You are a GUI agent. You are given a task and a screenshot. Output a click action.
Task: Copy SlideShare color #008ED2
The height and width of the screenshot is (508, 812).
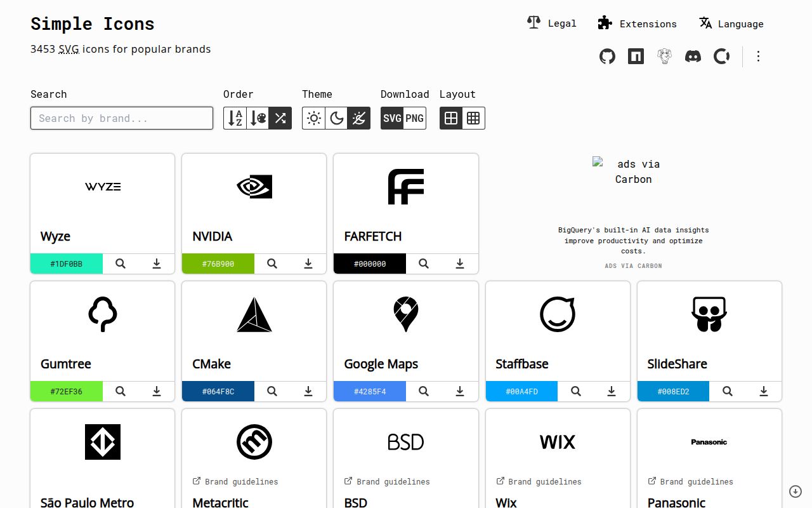[673, 391]
